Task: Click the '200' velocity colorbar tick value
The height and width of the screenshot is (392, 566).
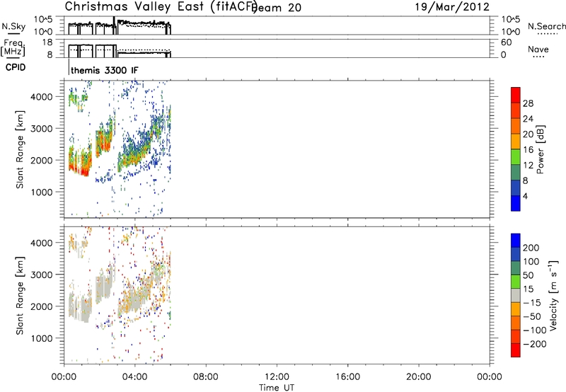Action: tap(531, 248)
